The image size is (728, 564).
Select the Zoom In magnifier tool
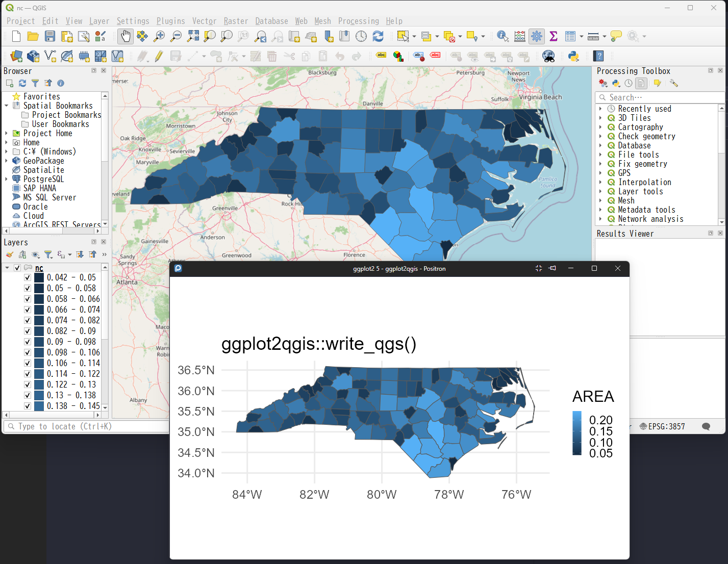coord(159,36)
